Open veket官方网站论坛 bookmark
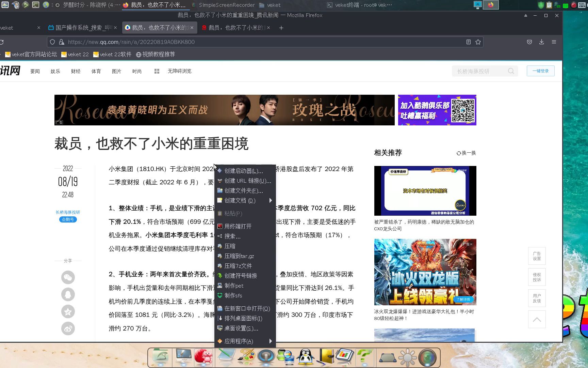This screenshot has width=588, height=368. pyautogui.click(x=31, y=55)
